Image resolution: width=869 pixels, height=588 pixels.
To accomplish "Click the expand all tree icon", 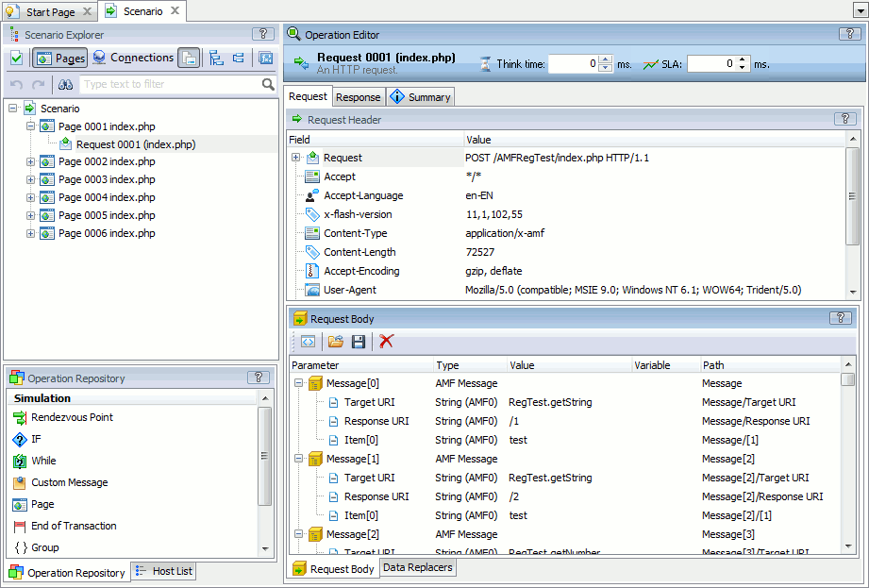I will click(x=217, y=58).
